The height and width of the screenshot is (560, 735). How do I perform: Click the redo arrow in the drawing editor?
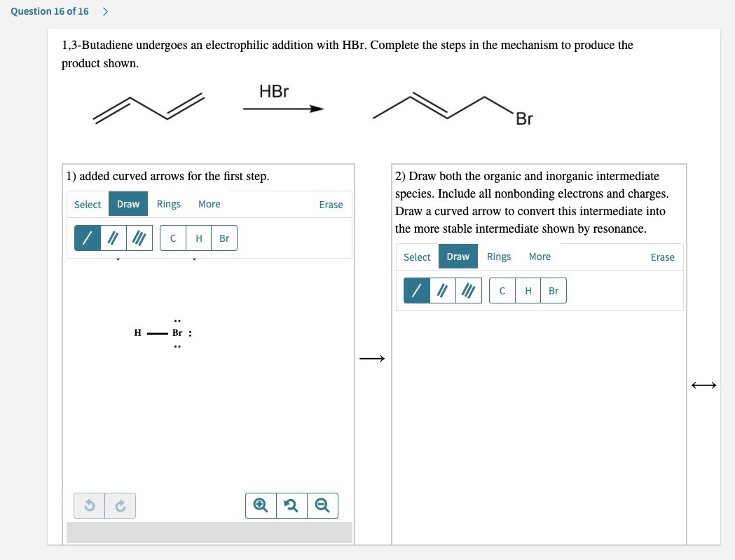(x=120, y=505)
